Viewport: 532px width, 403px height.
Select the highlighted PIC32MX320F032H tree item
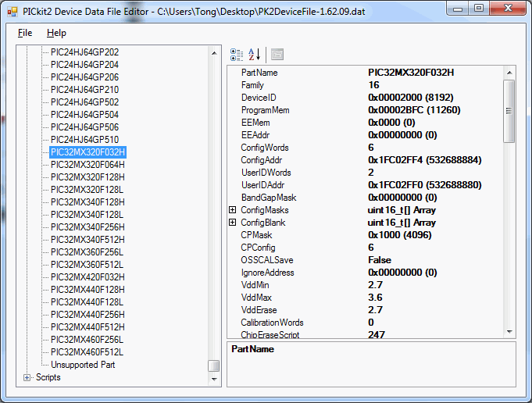87,152
